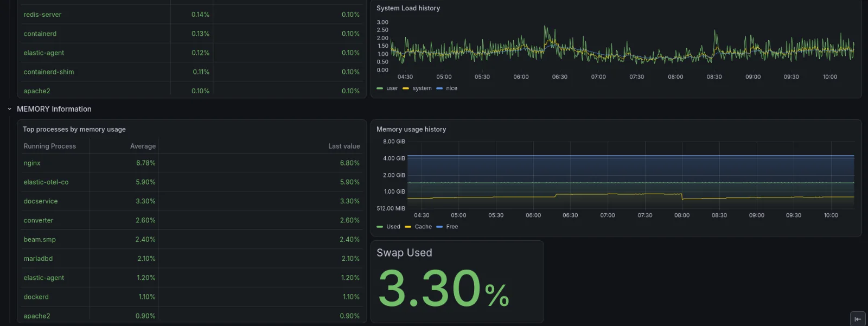Select apache2 in memory usage table

[192, 315]
